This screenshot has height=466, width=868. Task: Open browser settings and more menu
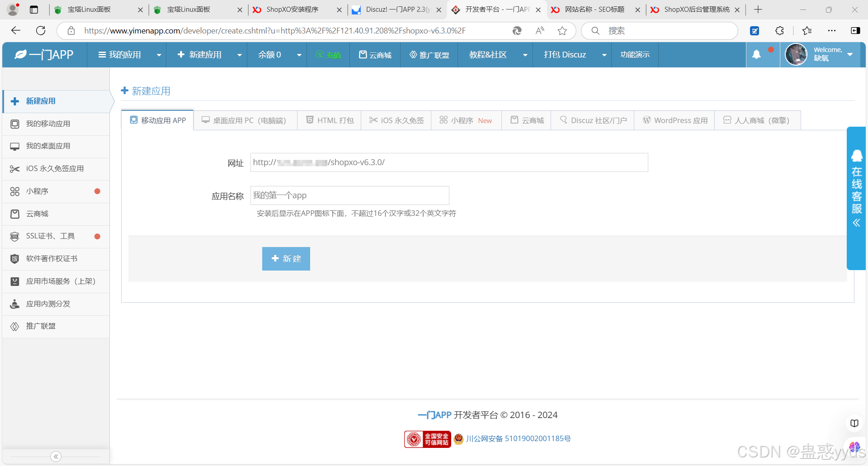click(x=832, y=30)
